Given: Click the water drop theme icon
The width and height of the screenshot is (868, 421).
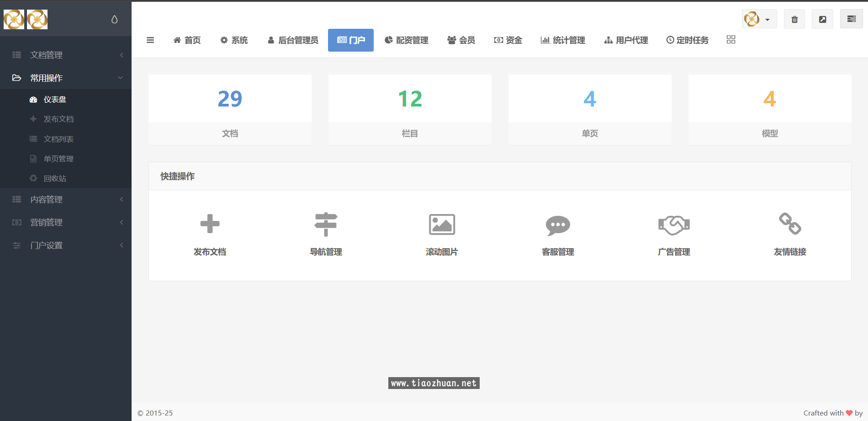Looking at the screenshot, I should pyautogui.click(x=114, y=19).
